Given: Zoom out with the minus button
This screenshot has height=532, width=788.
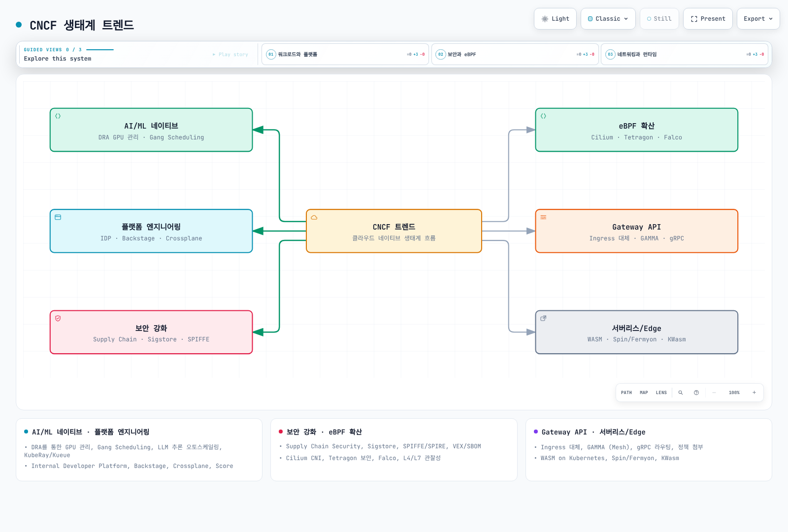Looking at the screenshot, I should click(x=714, y=393).
